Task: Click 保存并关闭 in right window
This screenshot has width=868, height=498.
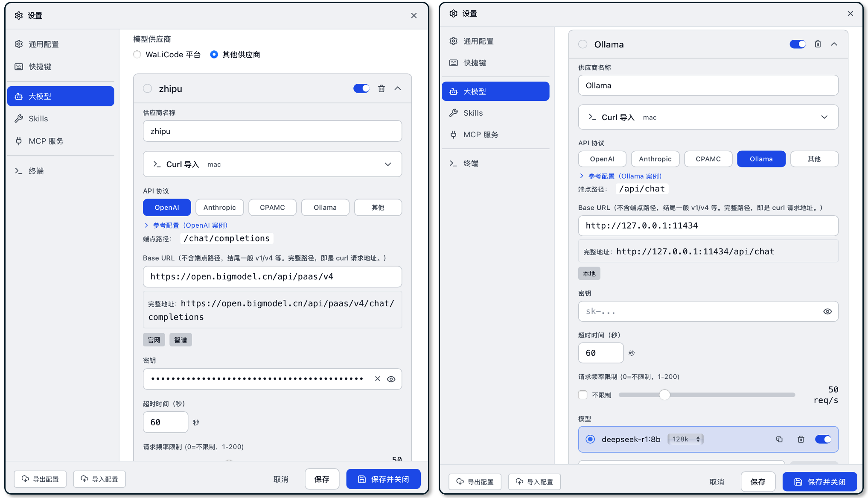Action: [820, 482]
